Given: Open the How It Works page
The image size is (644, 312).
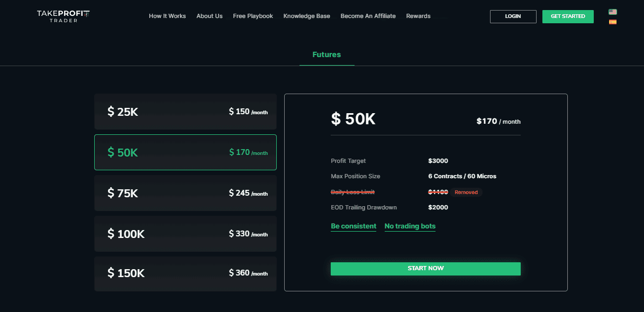Looking at the screenshot, I should point(167,16).
